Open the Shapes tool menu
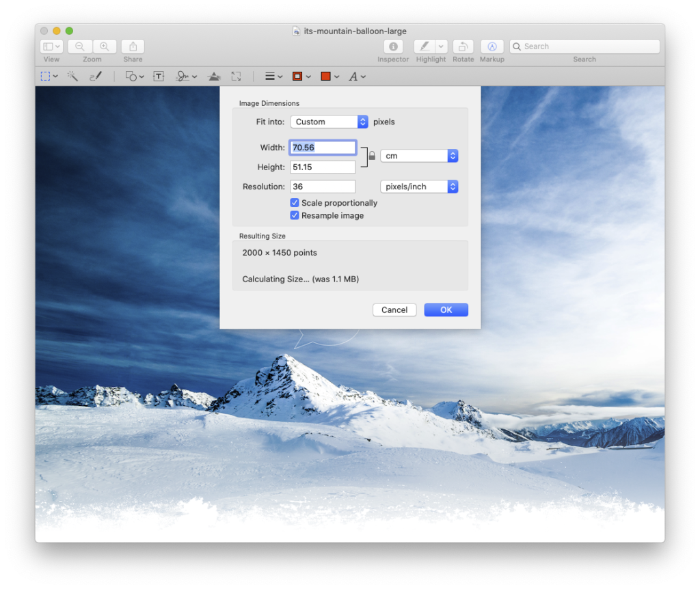Image resolution: width=700 pixels, height=589 pixels. 134,77
